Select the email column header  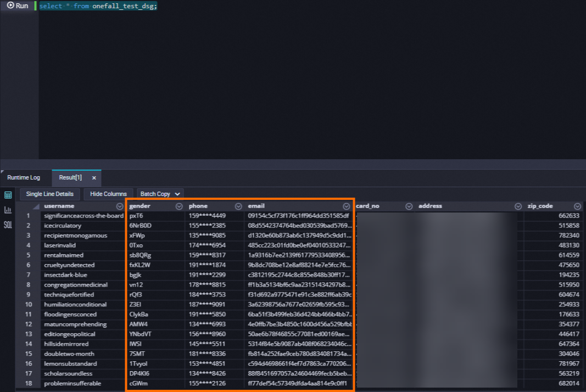click(256, 206)
